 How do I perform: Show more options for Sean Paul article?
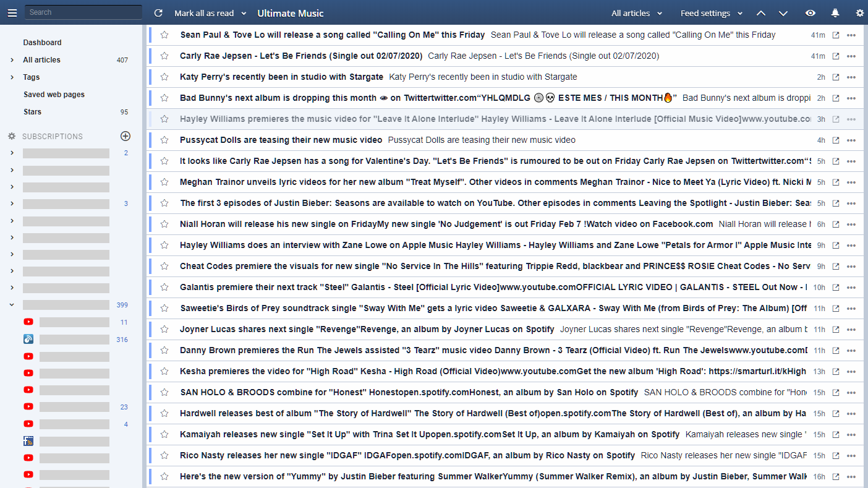pyautogui.click(x=851, y=35)
